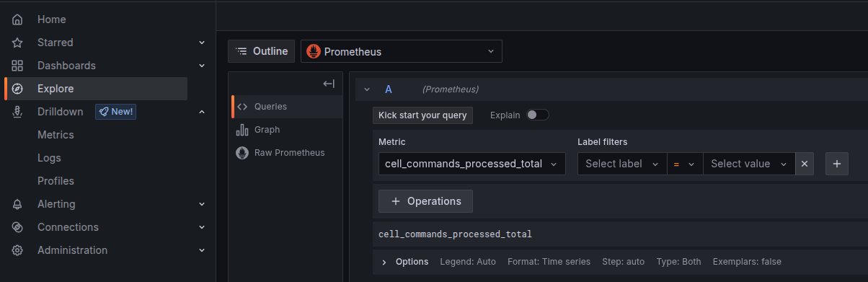Add a label filter with plus icon

point(837,164)
